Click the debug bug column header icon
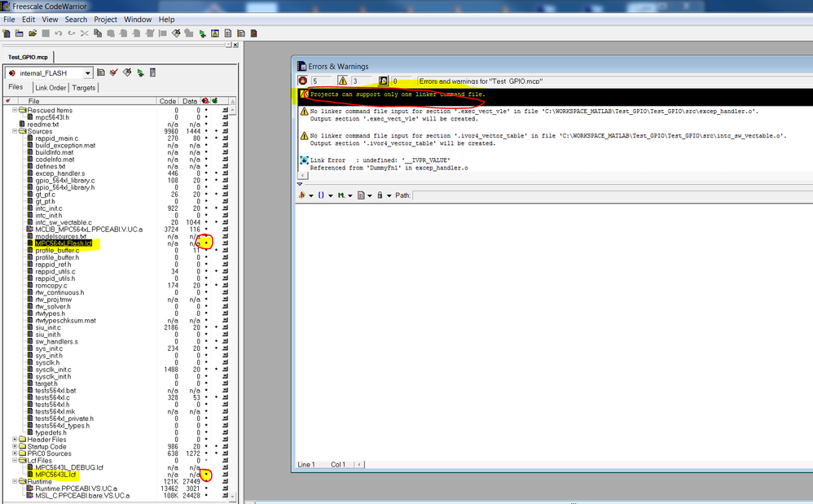The width and height of the screenshot is (813, 504). [215, 101]
